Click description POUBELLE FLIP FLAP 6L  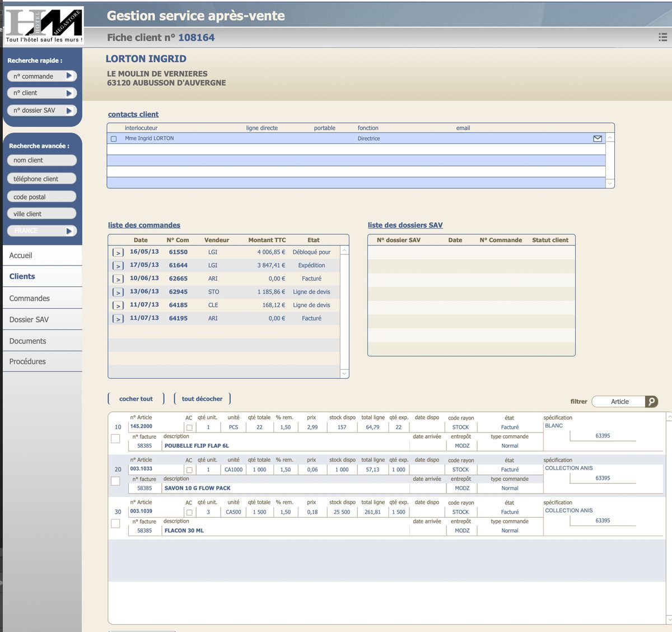[x=197, y=446]
